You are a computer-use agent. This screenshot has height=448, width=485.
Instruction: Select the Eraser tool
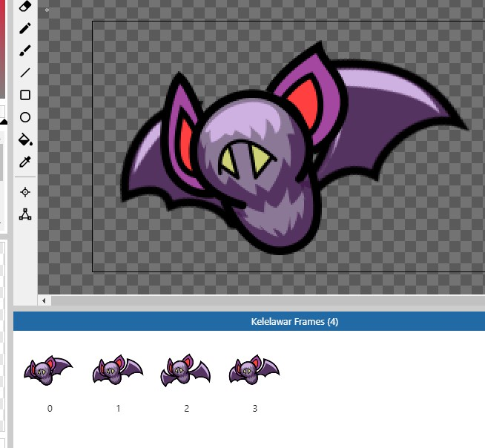(x=25, y=6)
